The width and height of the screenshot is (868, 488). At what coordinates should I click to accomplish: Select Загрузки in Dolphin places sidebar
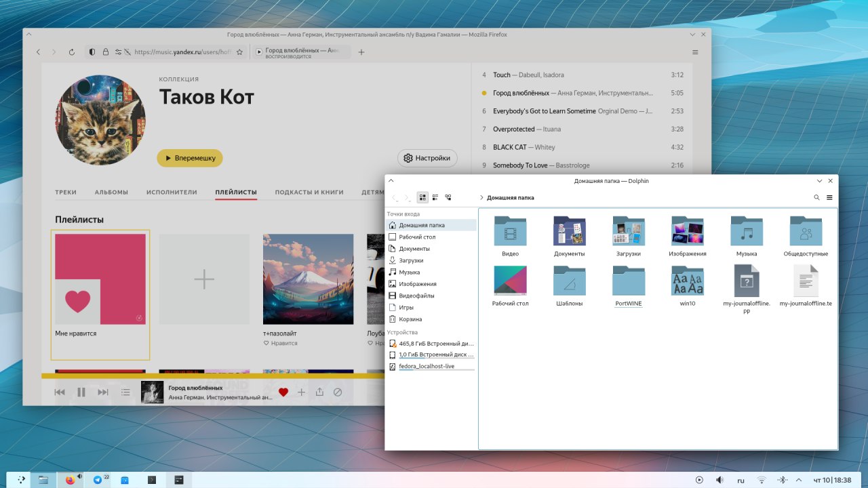tap(431, 260)
